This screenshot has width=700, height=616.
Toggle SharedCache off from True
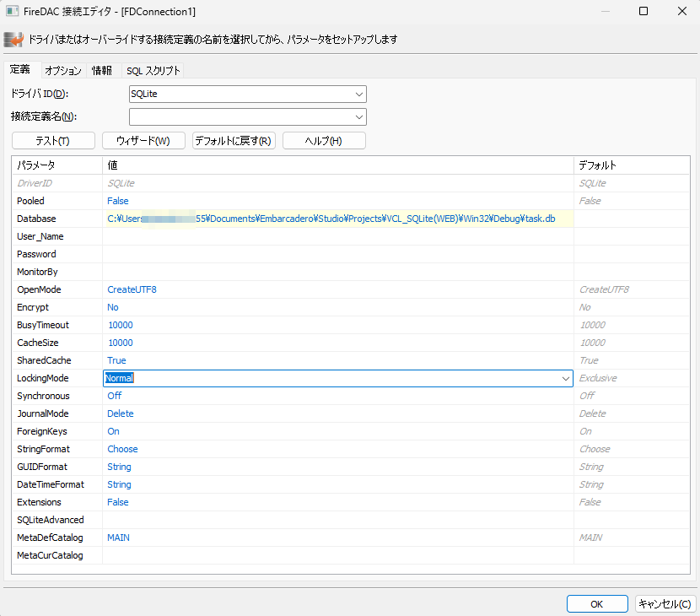point(116,360)
